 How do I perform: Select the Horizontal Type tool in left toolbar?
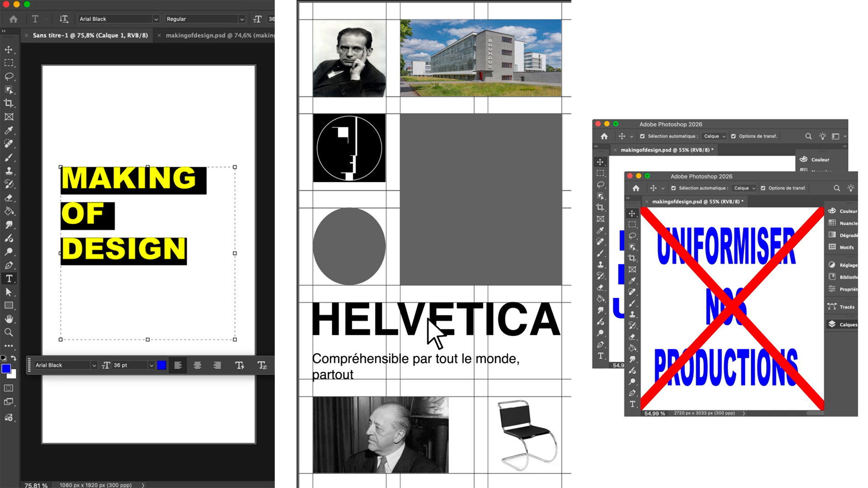click(x=9, y=279)
